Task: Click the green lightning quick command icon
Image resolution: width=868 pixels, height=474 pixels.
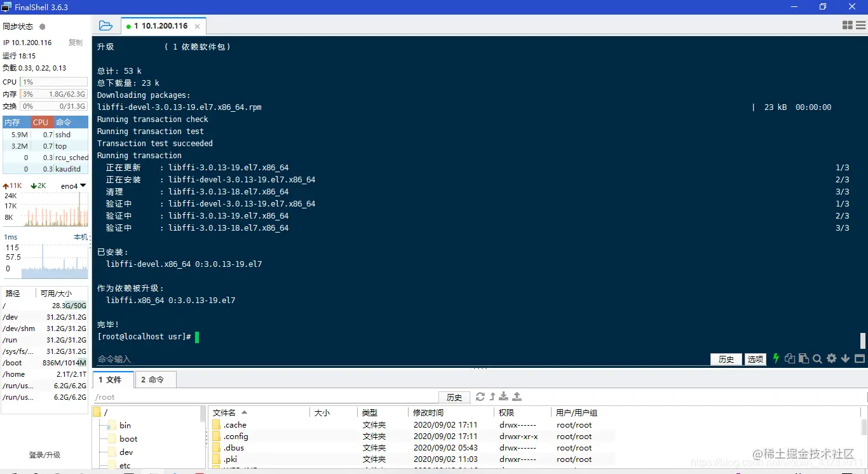Action: (776, 358)
